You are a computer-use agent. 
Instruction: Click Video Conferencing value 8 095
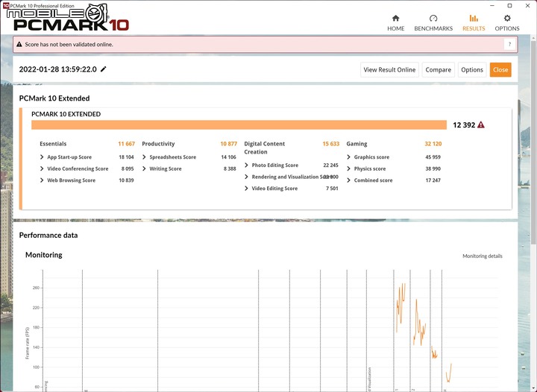pyautogui.click(x=128, y=168)
